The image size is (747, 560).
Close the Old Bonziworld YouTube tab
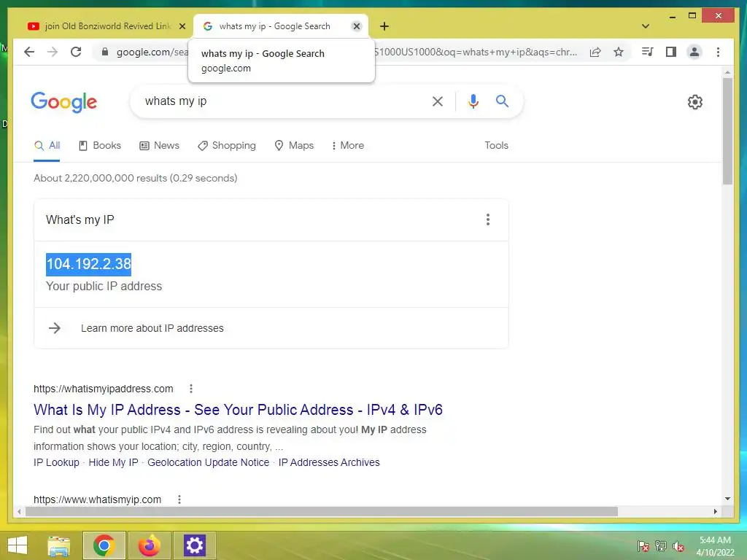tap(182, 26)
